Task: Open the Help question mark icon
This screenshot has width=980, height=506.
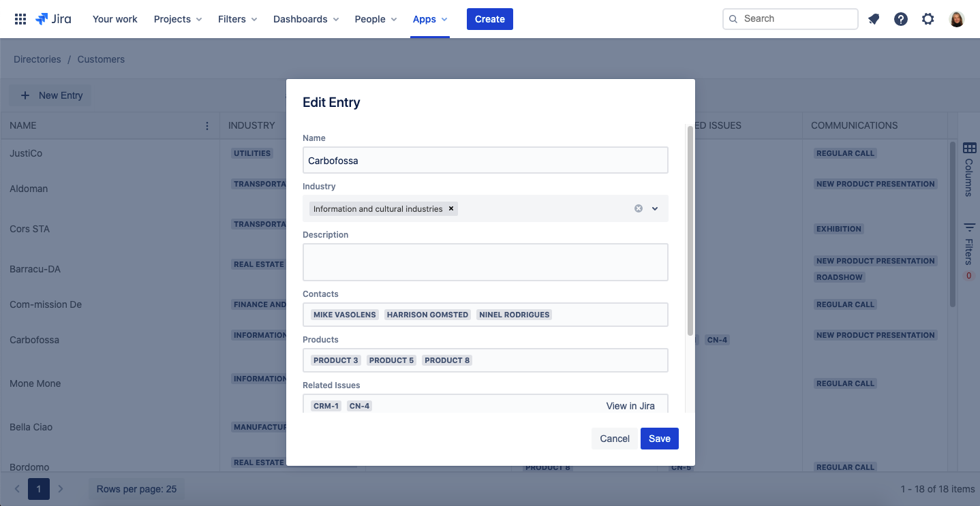Action: click(901, 19)
